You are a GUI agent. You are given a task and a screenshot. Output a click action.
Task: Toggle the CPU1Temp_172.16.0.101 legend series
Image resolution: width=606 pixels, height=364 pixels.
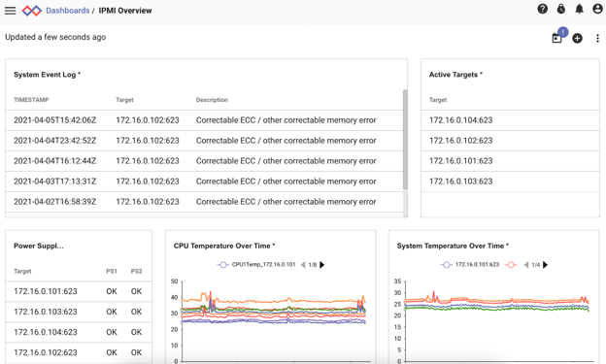click(x=256, y=265)
